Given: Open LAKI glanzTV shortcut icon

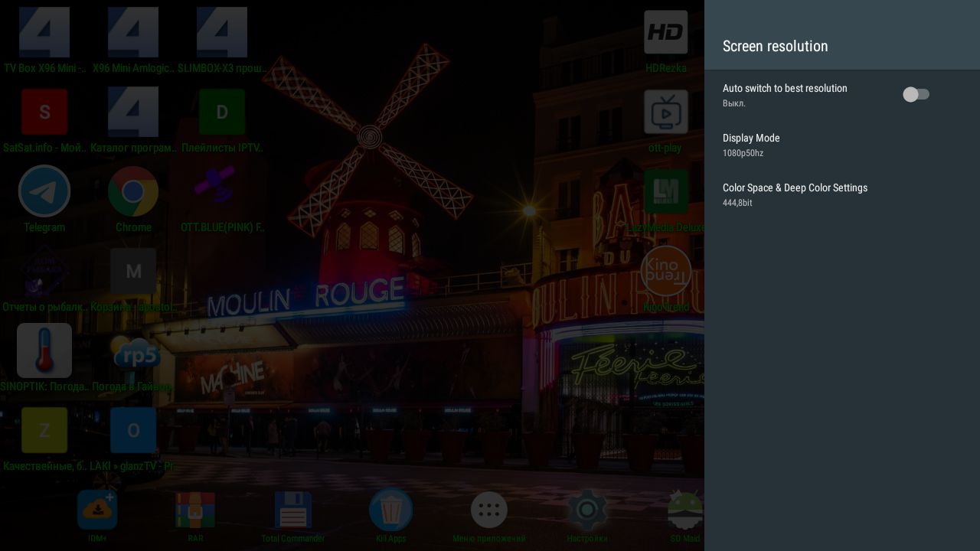Looking at the screenshot, I should pos(133,430).
